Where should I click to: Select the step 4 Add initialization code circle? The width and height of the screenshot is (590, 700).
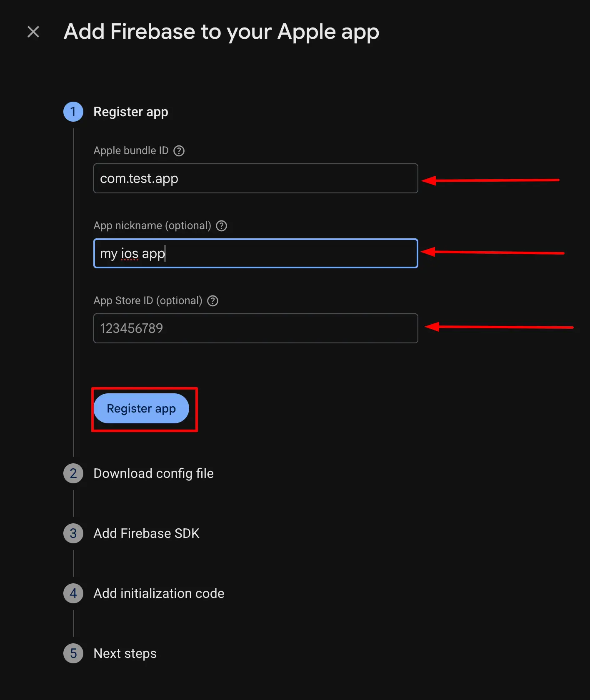(x=73, y=593)
